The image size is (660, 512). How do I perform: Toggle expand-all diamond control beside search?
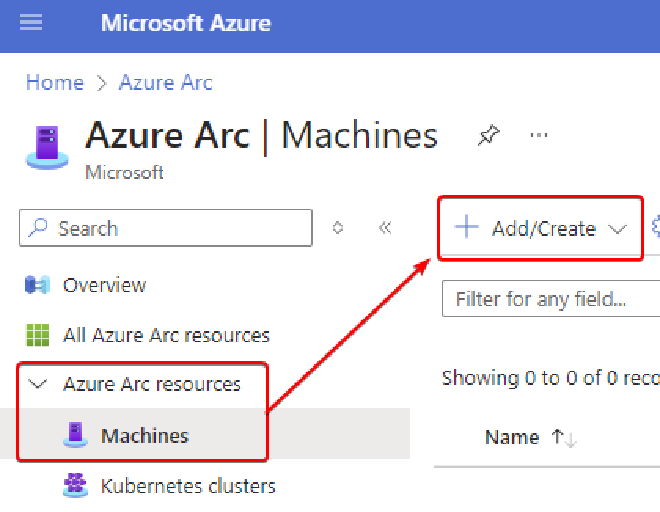(338, 228)
